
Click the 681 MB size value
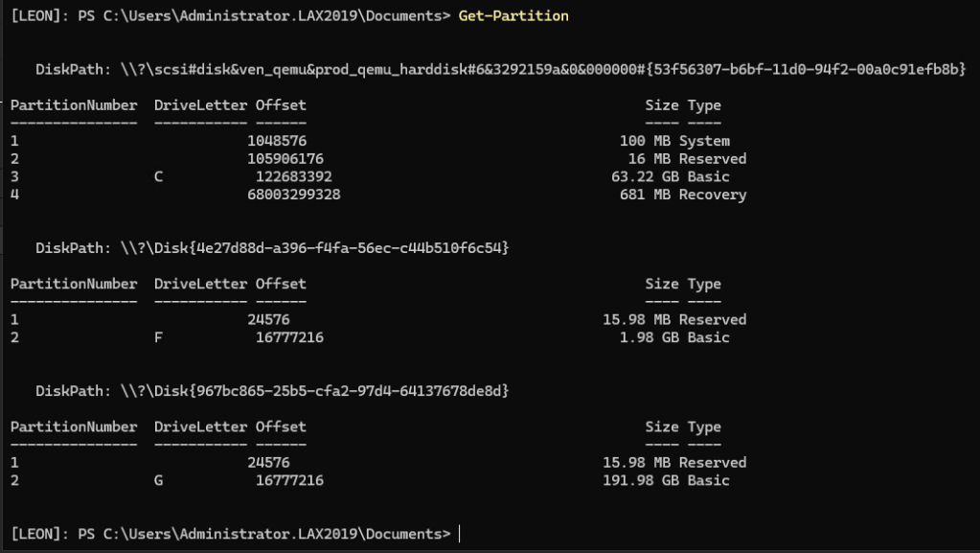pos(646,195)
